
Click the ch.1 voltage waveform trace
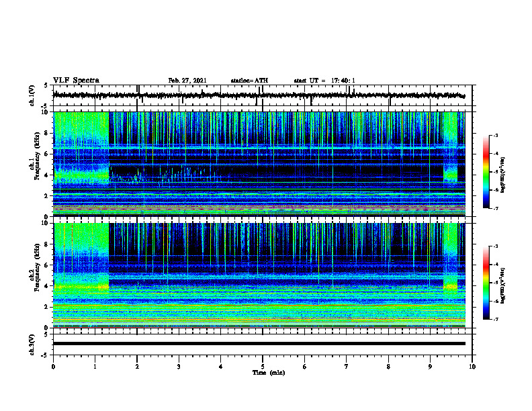pos(259,95)
